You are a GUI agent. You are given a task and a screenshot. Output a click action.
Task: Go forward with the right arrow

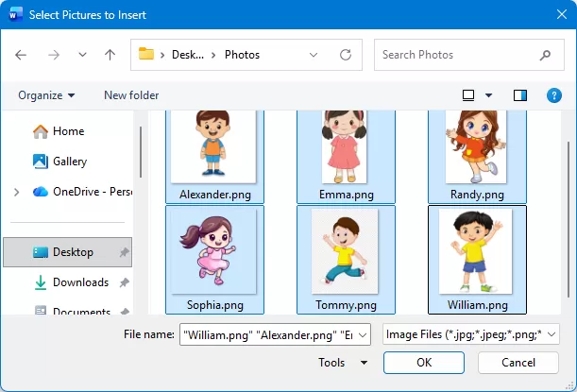[x=54, y=55]
